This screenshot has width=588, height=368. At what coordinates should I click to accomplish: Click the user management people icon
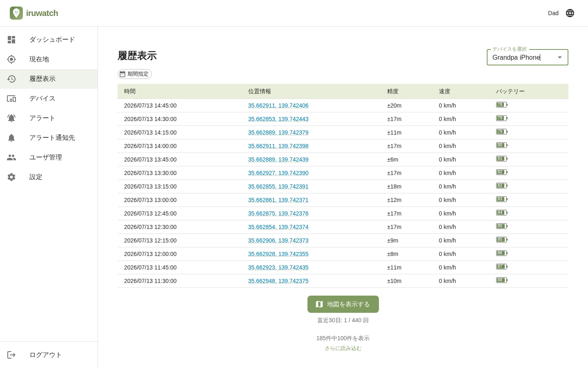pos(11,157)
